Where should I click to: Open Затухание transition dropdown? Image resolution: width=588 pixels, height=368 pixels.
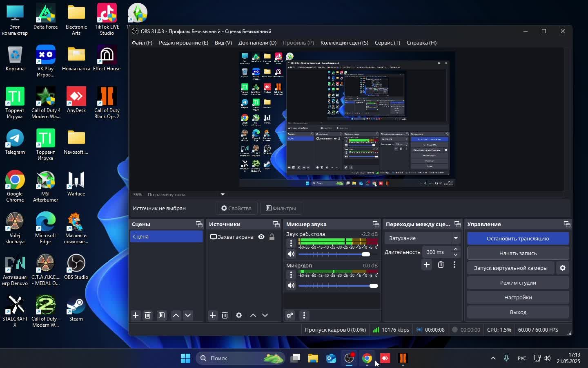click(x=423, y=238)
